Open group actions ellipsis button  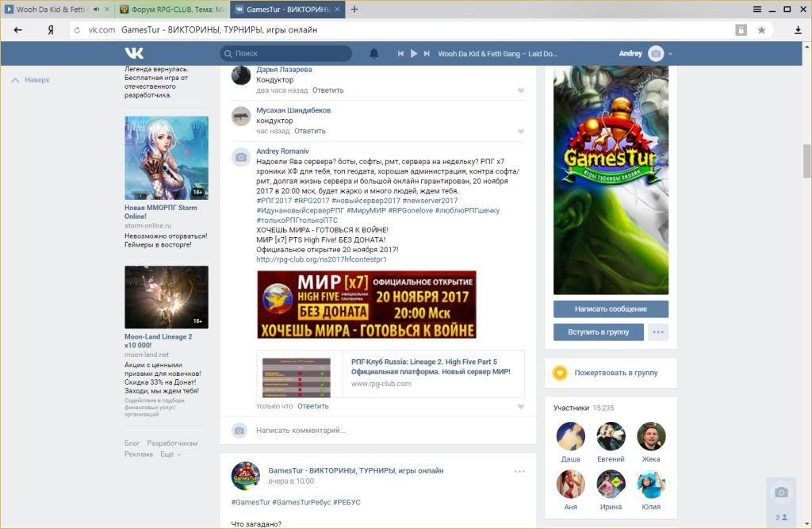pyautogui.click(x=658, y=332)
